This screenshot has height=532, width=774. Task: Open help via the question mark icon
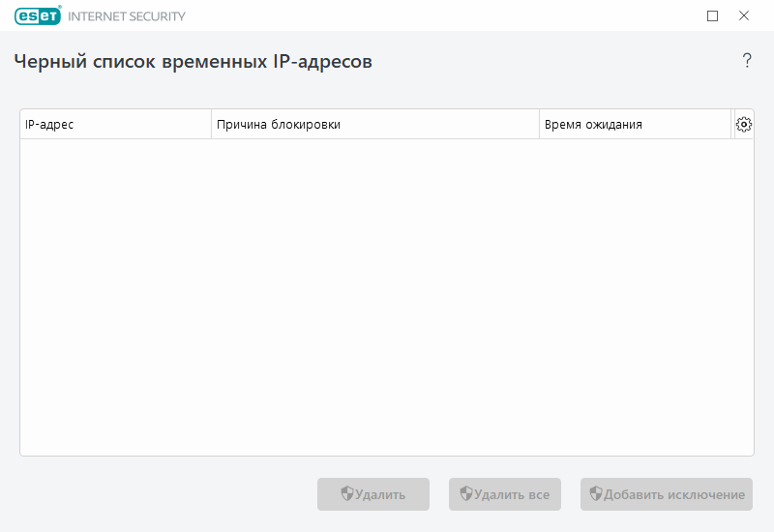pos(747,61)
